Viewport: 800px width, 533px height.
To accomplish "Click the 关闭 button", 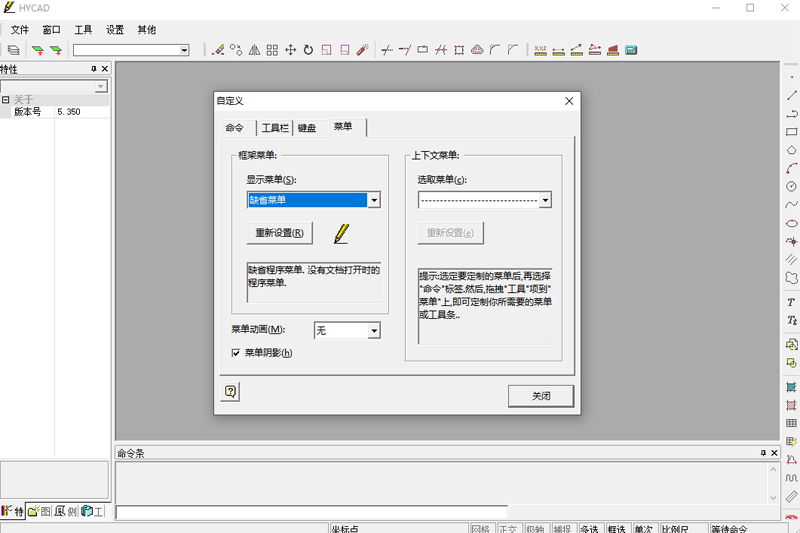I will coord(541,396).
